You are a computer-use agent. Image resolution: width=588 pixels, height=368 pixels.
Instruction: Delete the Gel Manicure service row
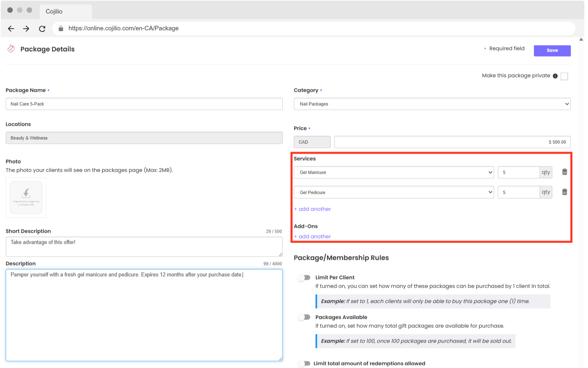565,172
